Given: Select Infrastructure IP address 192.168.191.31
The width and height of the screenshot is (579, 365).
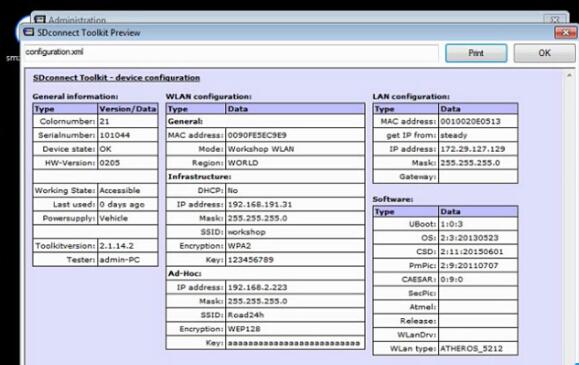Looking at the screenshot, I should click(260, 205).
